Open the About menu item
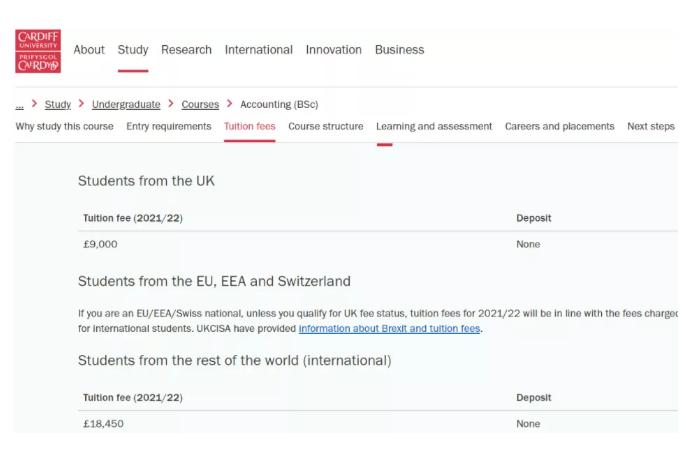Viewport: 700px width, 454px height. 89,50
